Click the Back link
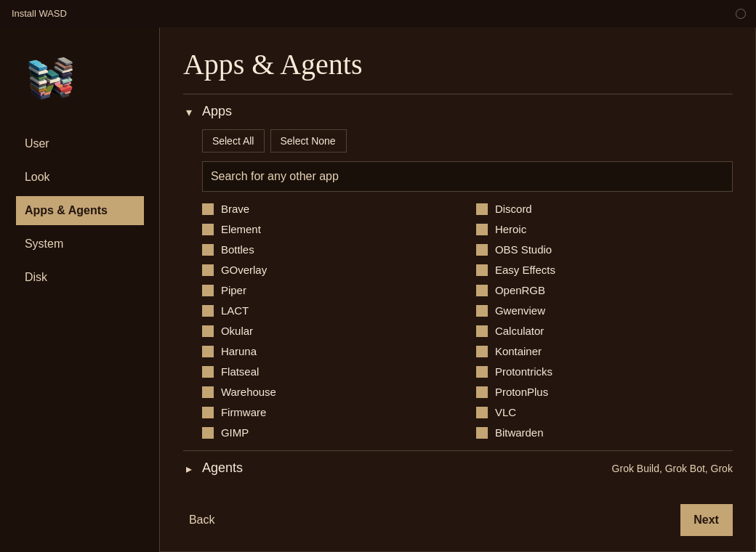The image size is (756, 552). pyautogui.click(x=201, y=520)
